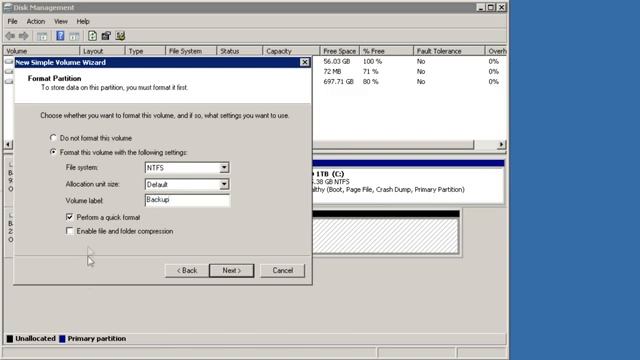Viewport: 640px width, 360px height.
Task: Click the '72 MB' free space cell
Action: [332, 71]
